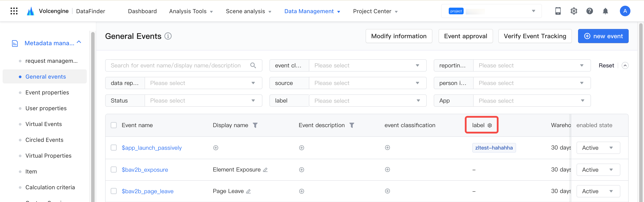
Task: Click the Display name filter icon
Action: click(255, 125)
